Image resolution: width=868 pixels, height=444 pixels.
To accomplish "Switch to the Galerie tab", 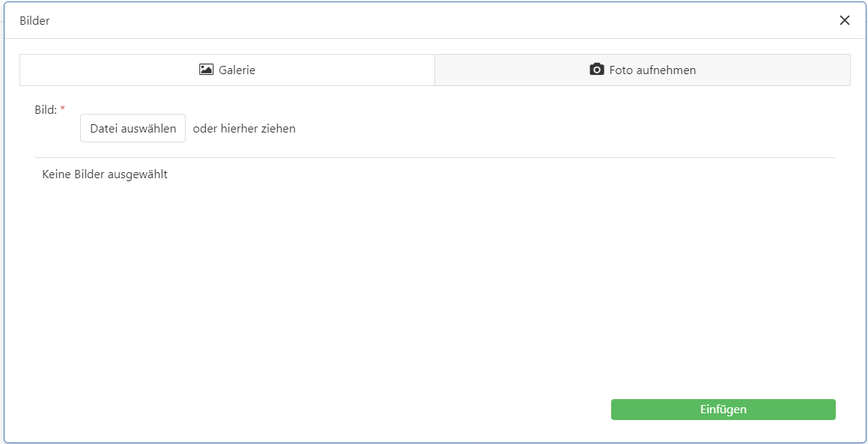I will tap(227, 70).
